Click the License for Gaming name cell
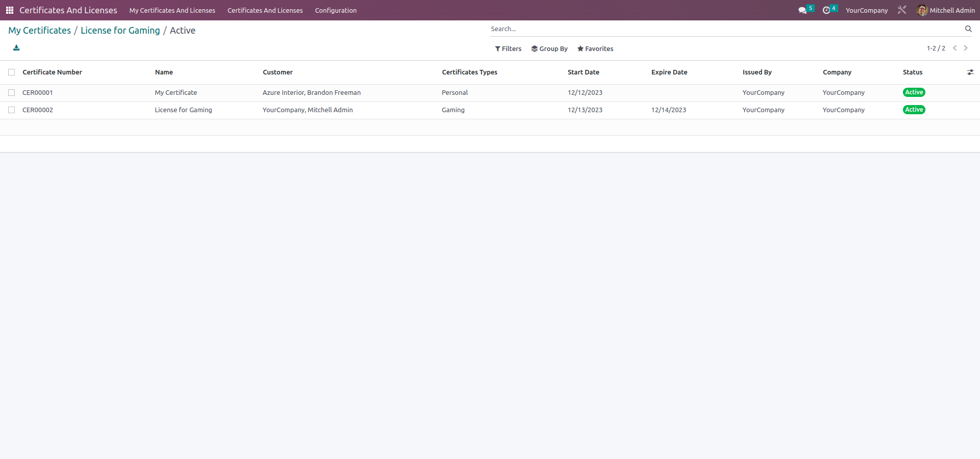 coord(184,110)
